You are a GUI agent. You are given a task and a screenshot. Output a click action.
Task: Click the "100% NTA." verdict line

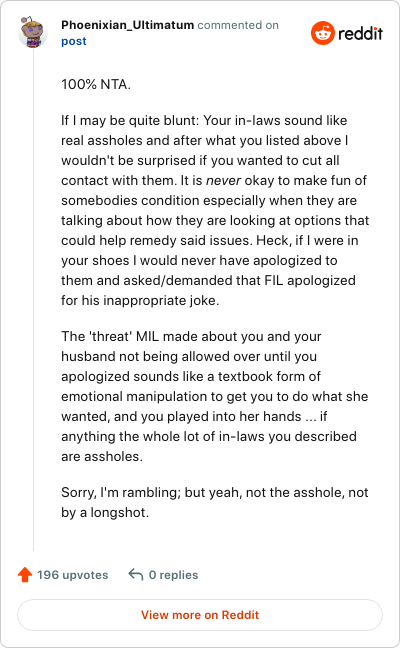point(96,84)
